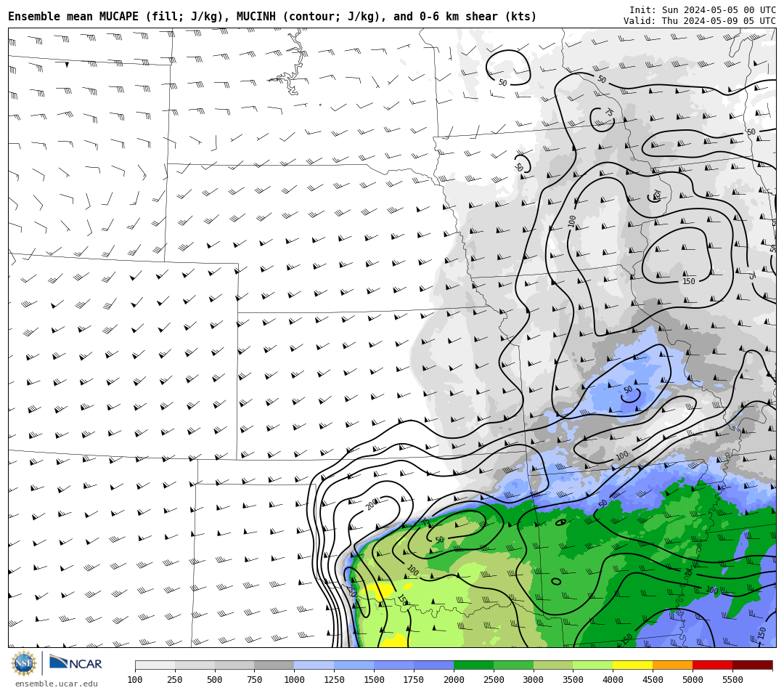The width and height of the screenshot is (784, 693).
Task: Click the 3000 colorbar tick label
Action: click(x=533, y=679)
